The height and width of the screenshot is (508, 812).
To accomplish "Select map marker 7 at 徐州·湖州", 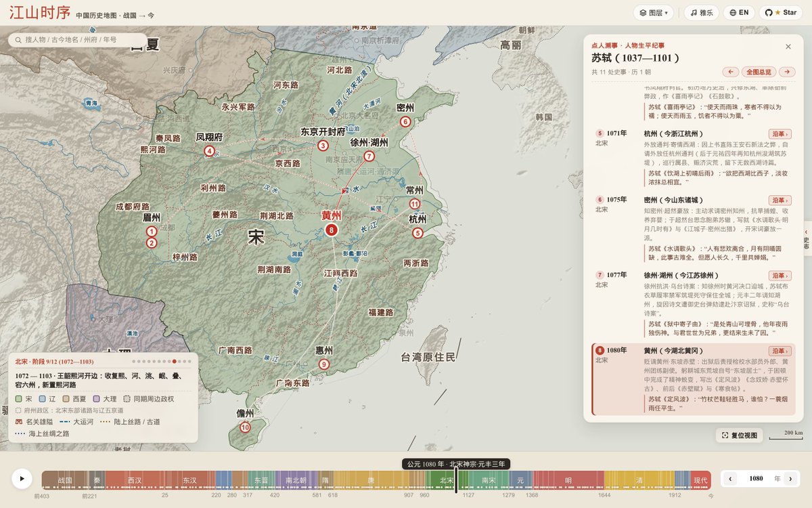I will [369, 156].
